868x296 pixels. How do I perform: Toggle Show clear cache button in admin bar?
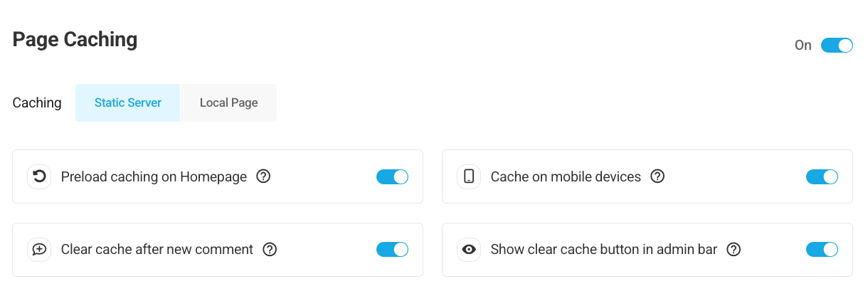(x=822, y=250)
